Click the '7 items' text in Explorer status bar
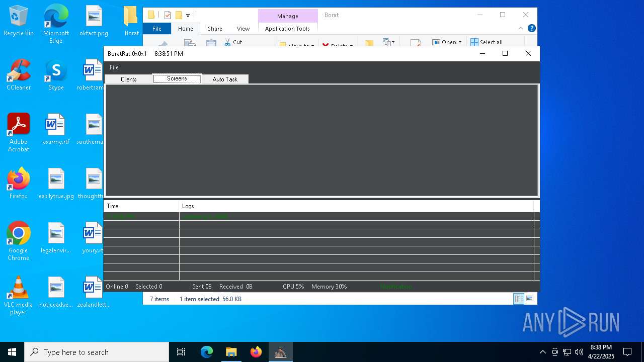Screen dimensions: 644x362 coord(159,299)
